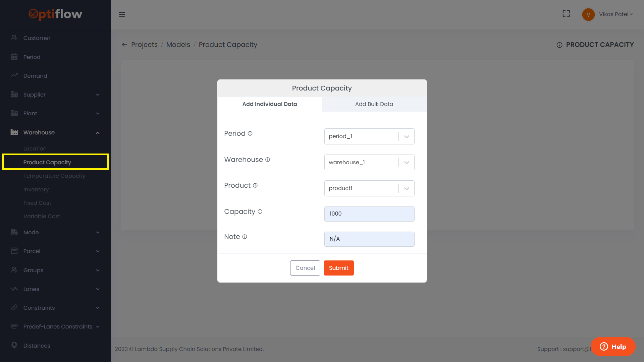
Task: Click the Note input field showing N/A
Action: tap(369, 239)
